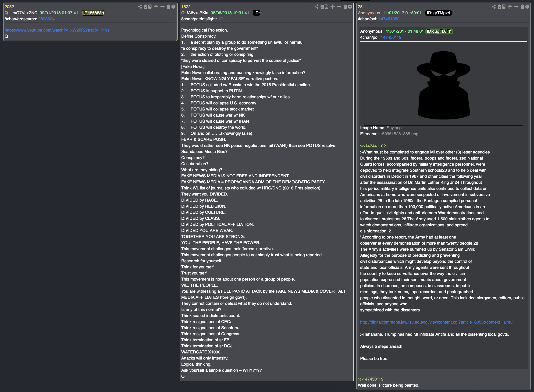This screenshot has width=534, height=392.
Task: Click the horizontal arrows icon on post 28
Action: [516, 7]
